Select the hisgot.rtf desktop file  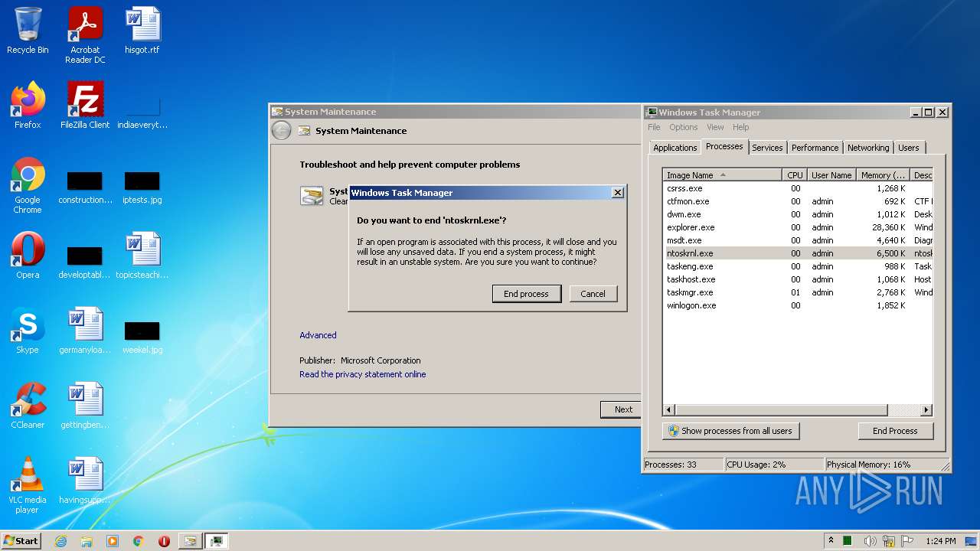point(142,31)
